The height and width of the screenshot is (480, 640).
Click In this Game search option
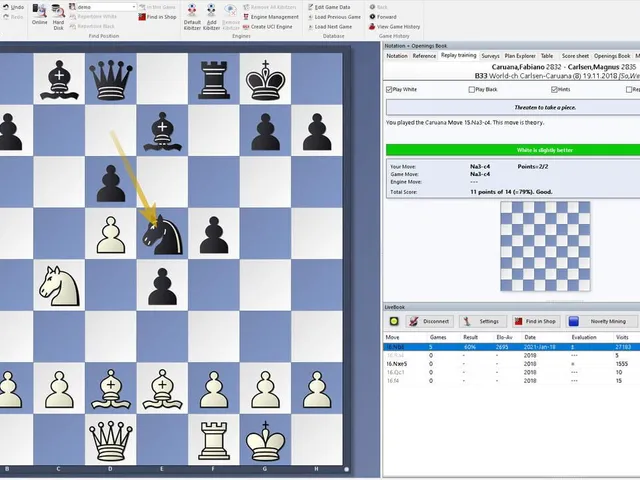157,7
